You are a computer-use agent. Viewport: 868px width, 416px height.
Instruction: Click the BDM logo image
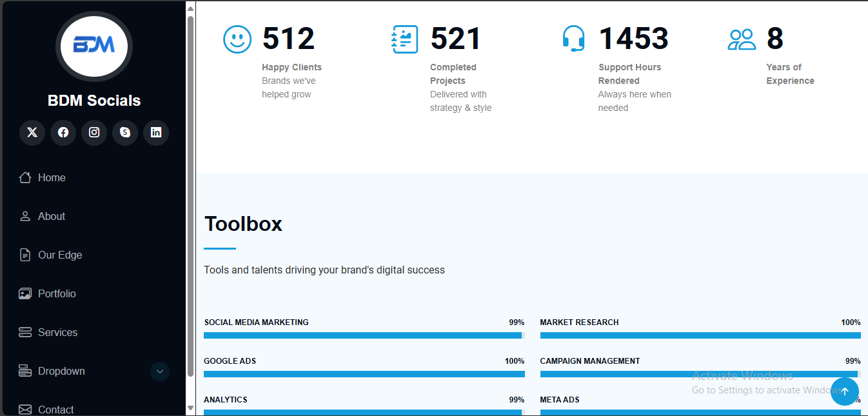point(94,46)
